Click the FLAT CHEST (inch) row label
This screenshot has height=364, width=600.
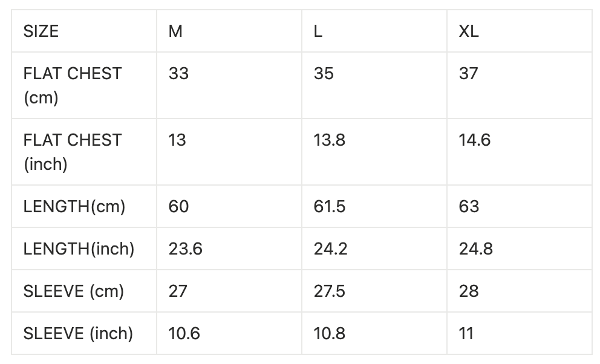click(72, 152)
